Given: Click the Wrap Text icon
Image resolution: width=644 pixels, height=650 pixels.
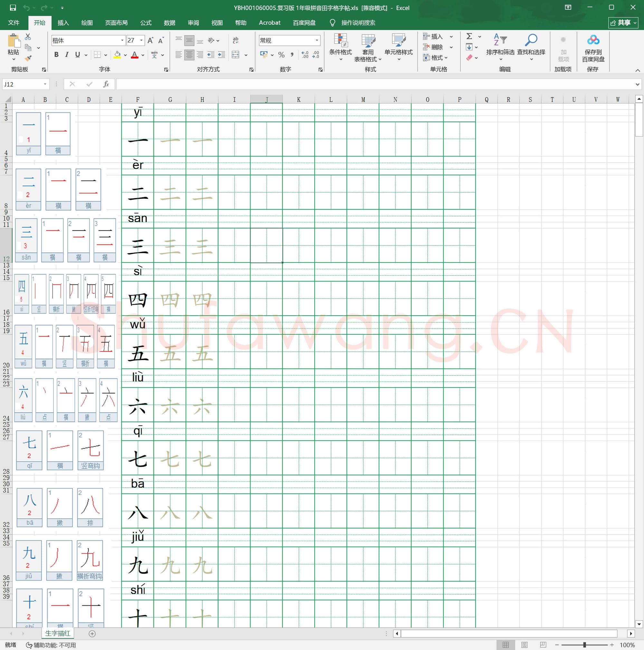Looking at the screenshot, I should [x=236, y=40].
